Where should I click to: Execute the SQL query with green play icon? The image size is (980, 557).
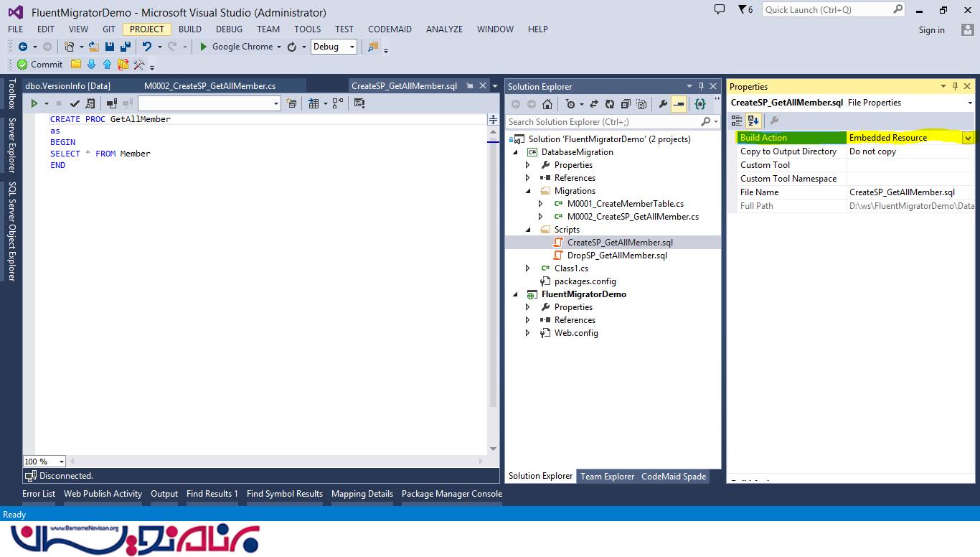tap(34, 103)
